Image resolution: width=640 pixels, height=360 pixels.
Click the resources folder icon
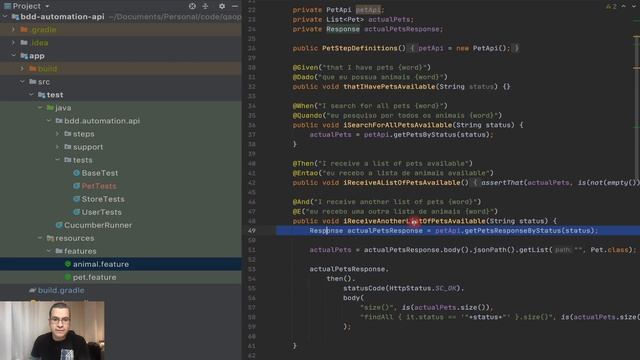point(50,238)
